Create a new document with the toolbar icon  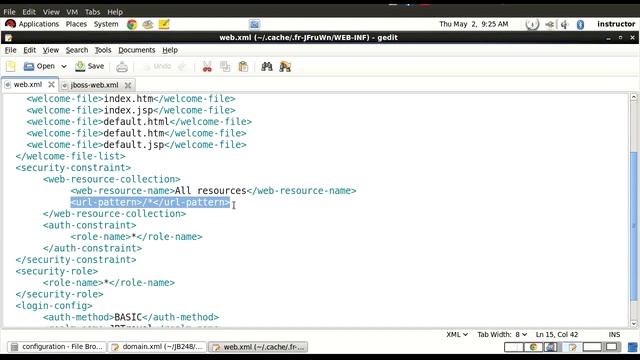click(11, 66)
